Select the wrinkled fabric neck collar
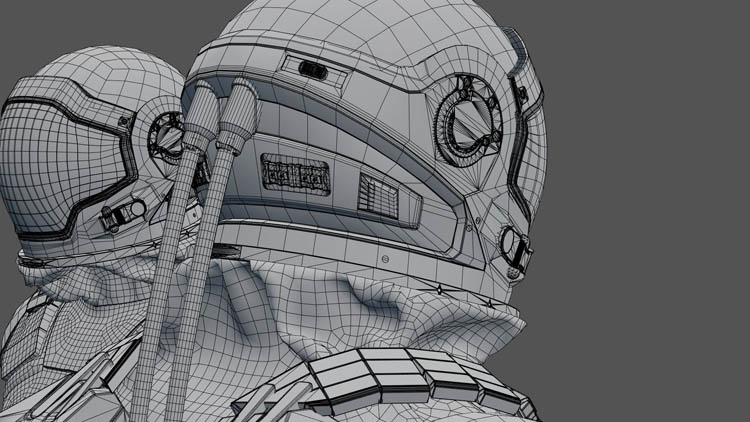Screen dimensions: 750x422 click(350, 300)
